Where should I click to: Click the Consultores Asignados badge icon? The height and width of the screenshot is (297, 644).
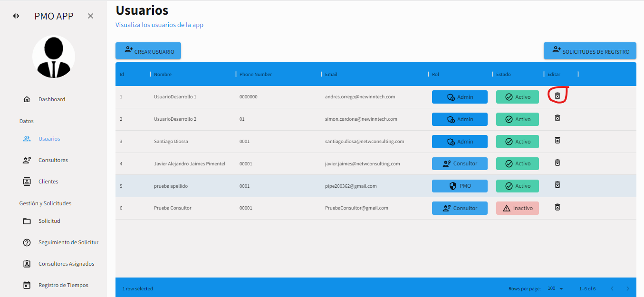coord(27,264)
